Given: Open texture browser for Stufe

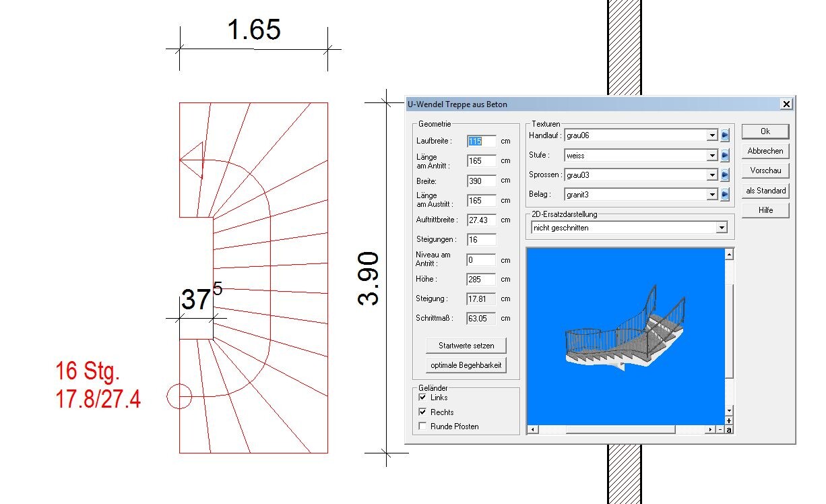Looking at the screenshot, I should click(x=725, y=156).
